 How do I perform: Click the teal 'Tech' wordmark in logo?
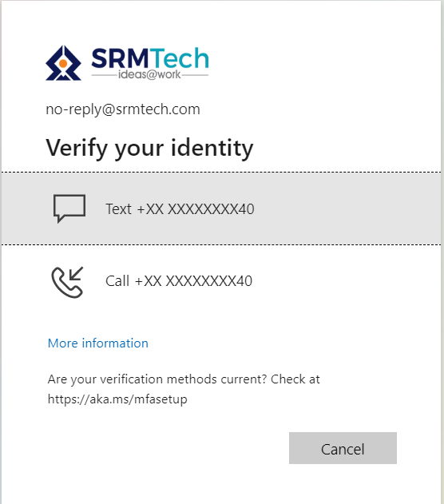coord(179,58)
